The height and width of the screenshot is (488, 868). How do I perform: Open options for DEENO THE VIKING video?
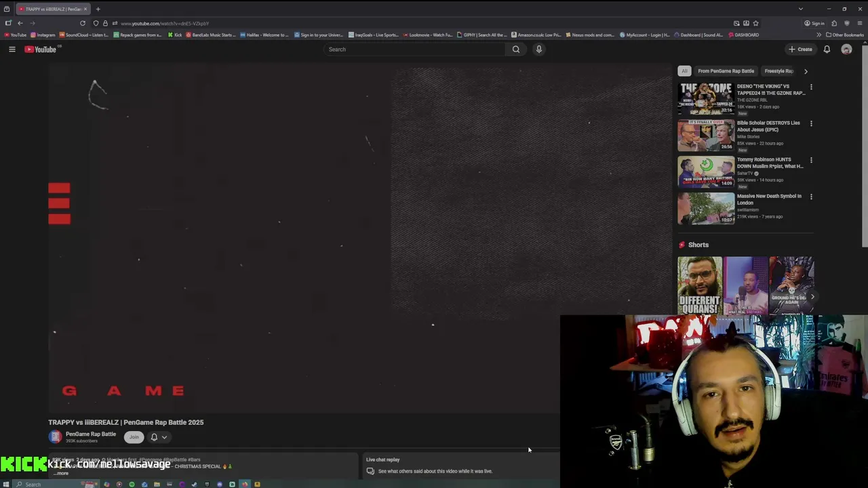click(811, 87)
